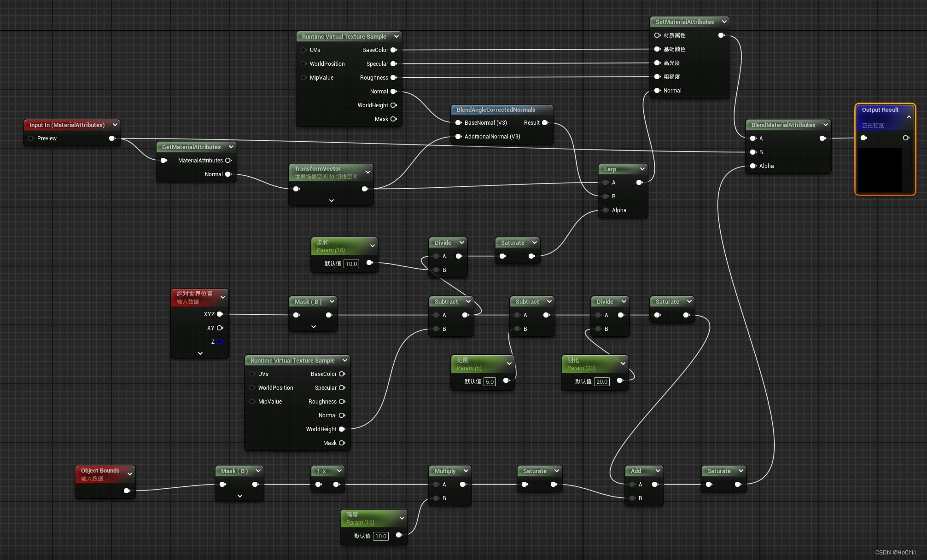Viewport: 927px width, 560px height.
Task: Click the Multiply node title bar
Action: (445, 471)
